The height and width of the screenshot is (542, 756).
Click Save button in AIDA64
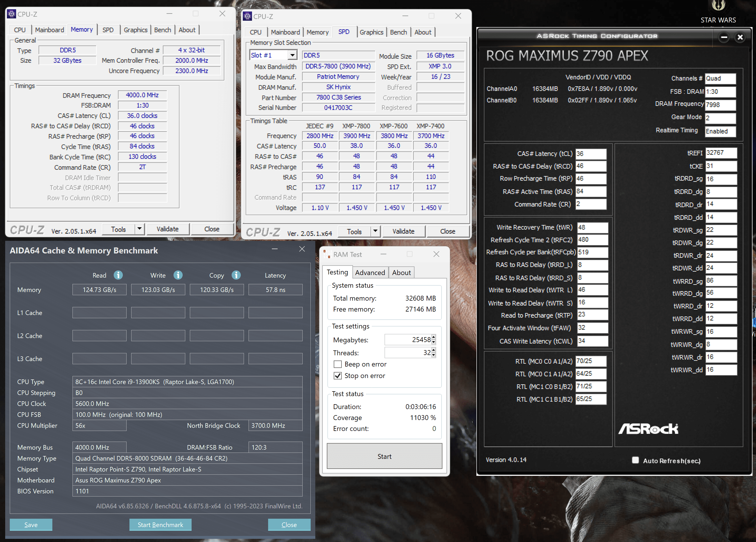(x=31, y=524)
